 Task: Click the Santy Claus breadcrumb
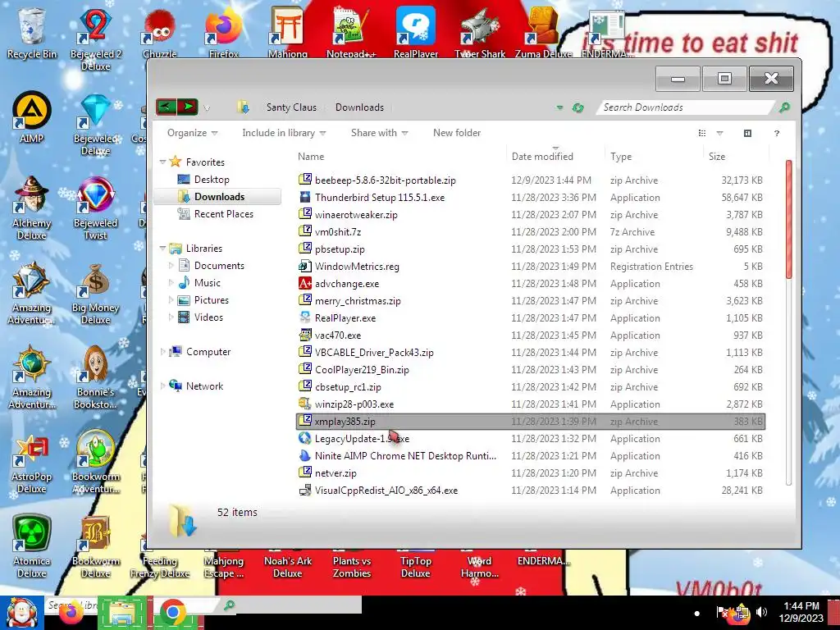coord(291,107)
